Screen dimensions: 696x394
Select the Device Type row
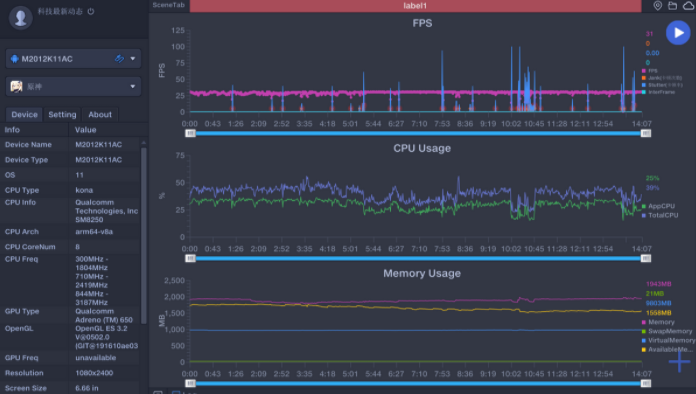[x=70, y=160]
